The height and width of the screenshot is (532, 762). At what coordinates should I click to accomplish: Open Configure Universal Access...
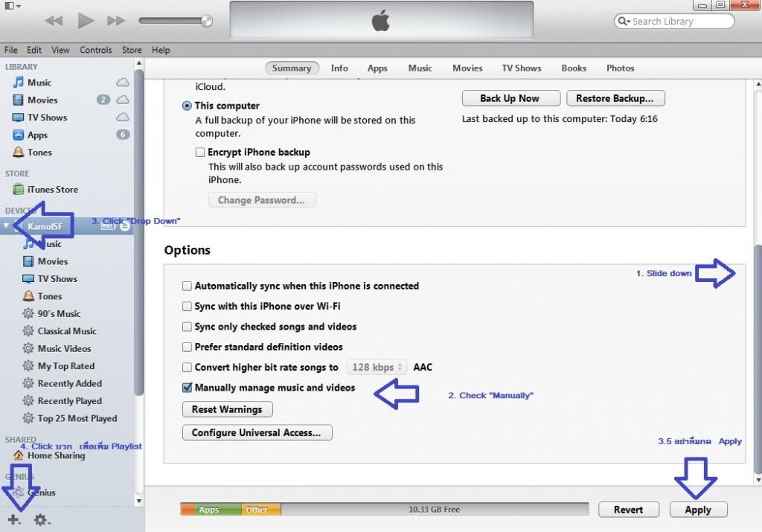coord(257,433)
